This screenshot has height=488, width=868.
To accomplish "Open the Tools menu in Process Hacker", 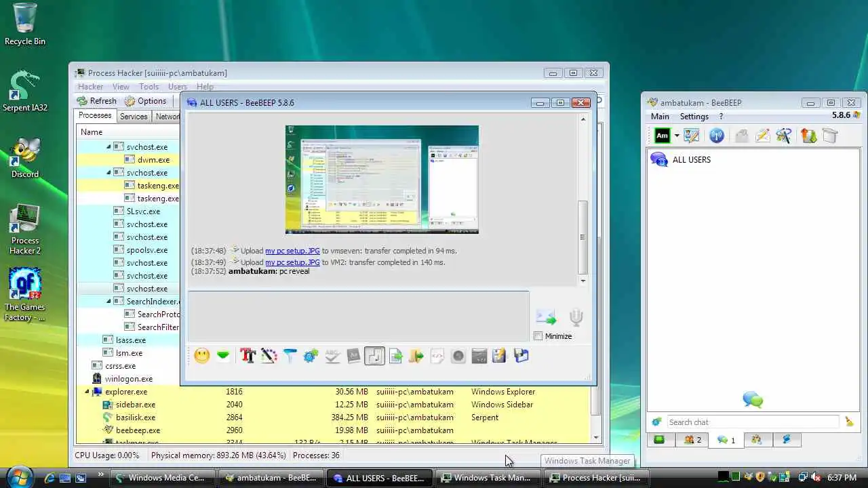I will pyautogui.click(x=149, y=87).
